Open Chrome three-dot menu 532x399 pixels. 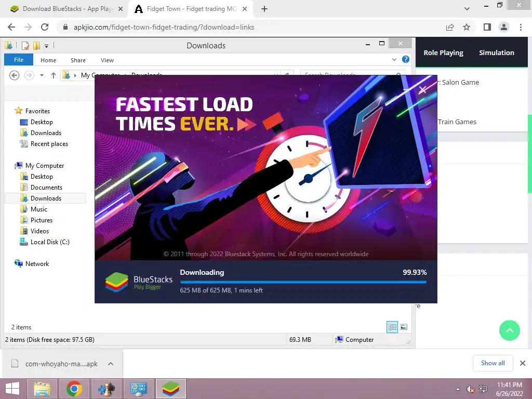tap(521, 27)
